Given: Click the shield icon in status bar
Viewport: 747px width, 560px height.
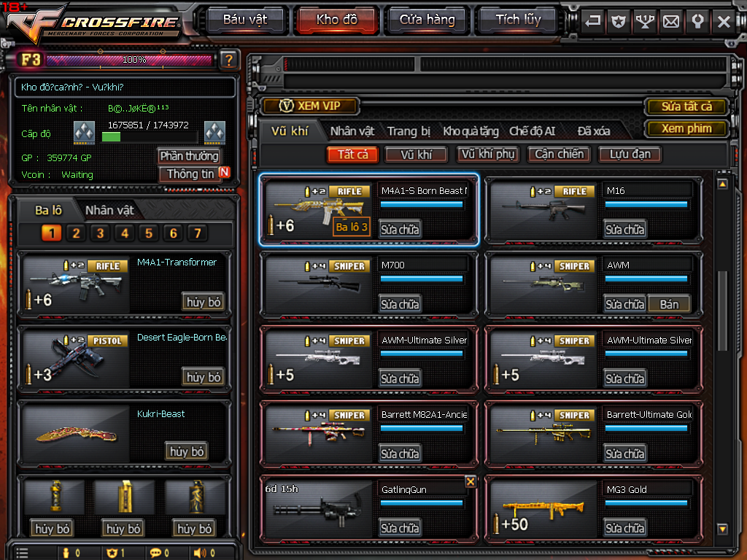Looking at the screenshot, I should (x=112, y=553).
